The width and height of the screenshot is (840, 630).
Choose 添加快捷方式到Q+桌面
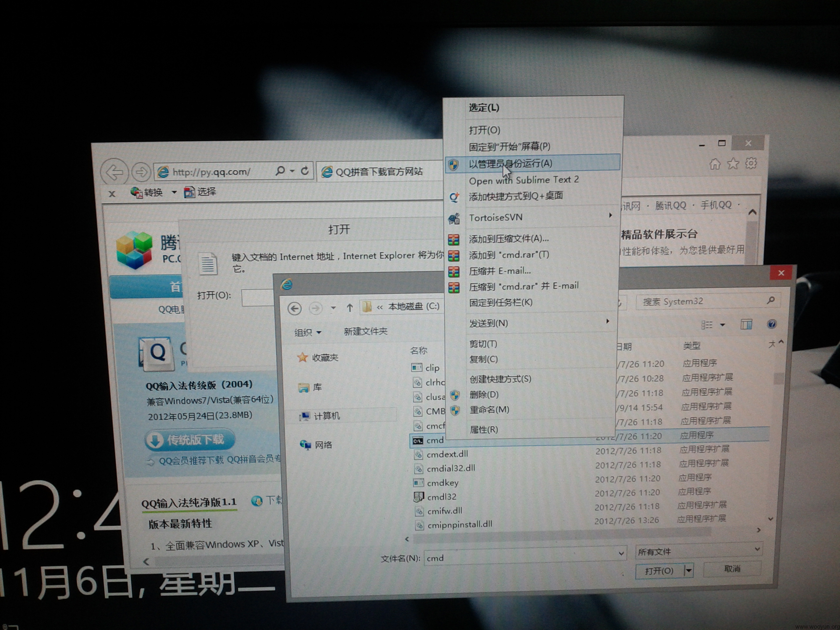click(x=533, y=196)
